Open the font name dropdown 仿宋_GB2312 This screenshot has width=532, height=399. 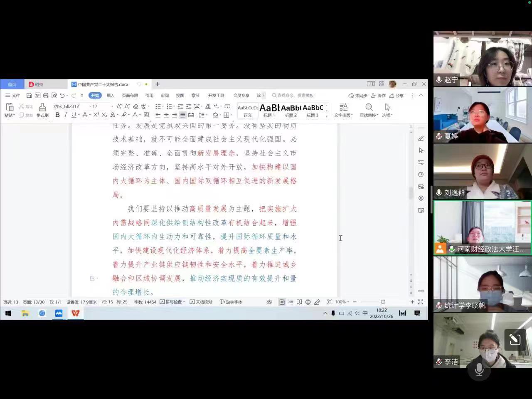pyautogui.click(x=71, y=106)
